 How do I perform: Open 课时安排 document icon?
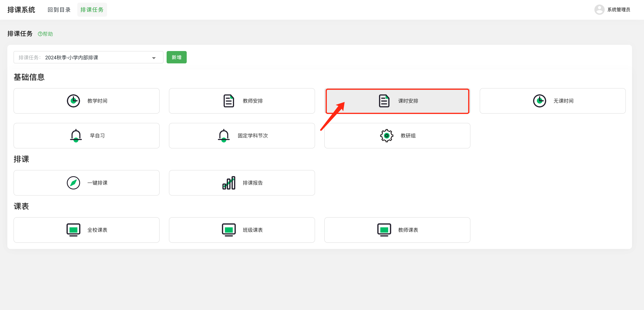coord(384,101)
